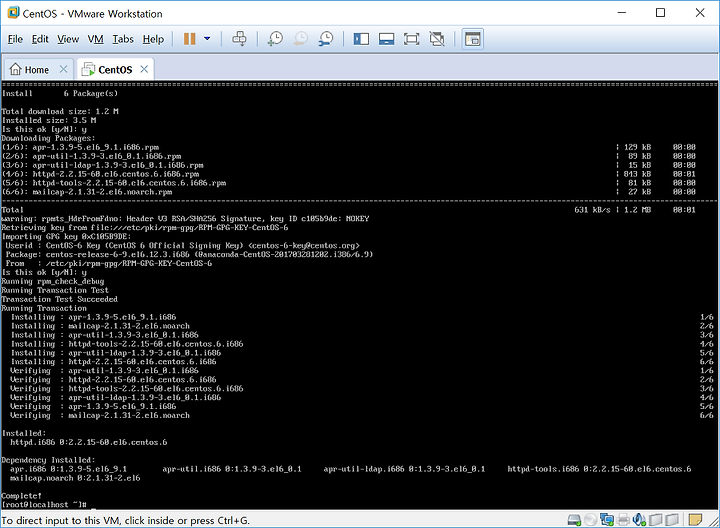Open the snapshot manager

326,39
